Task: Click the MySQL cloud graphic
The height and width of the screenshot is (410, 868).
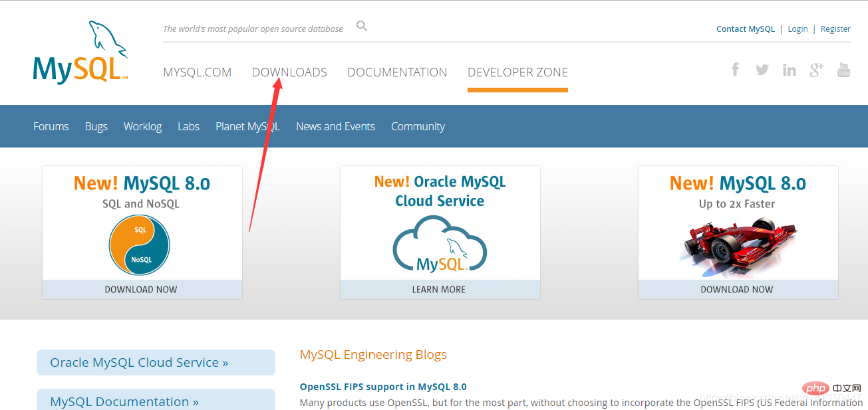Action: click(440, 244)
